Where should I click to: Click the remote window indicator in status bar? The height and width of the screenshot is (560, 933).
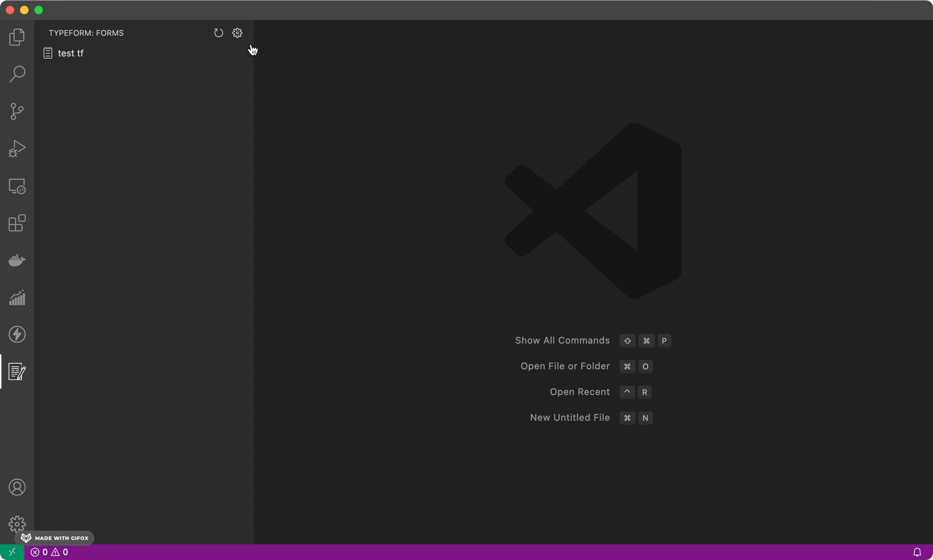pyautogui.click(x=12, y=552)
